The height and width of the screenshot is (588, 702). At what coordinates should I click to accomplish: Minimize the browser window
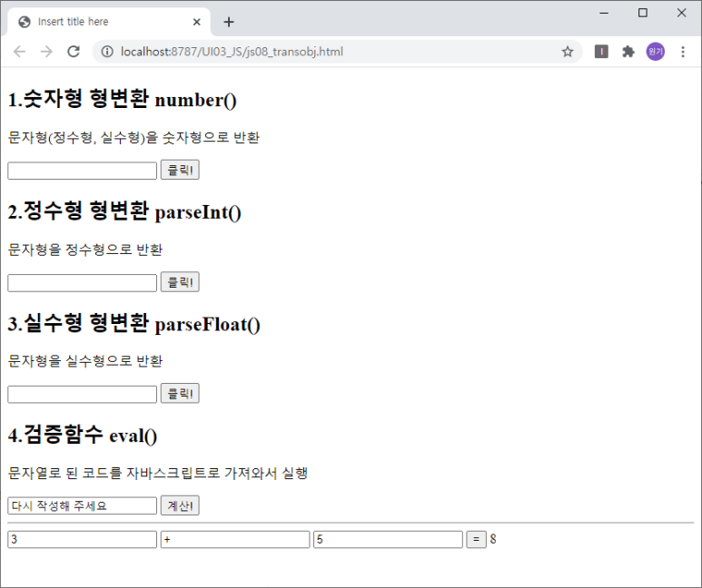click(x=604, y=13)
